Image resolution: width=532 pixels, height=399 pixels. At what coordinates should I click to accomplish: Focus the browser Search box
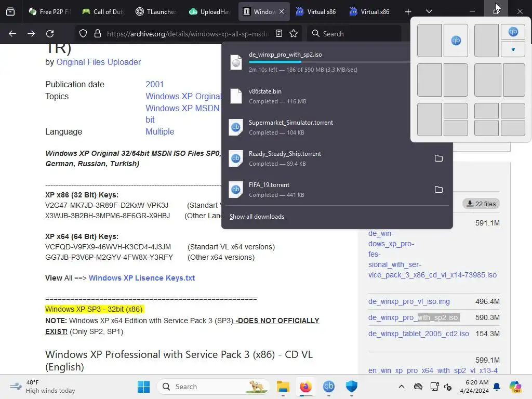point(354,34)
